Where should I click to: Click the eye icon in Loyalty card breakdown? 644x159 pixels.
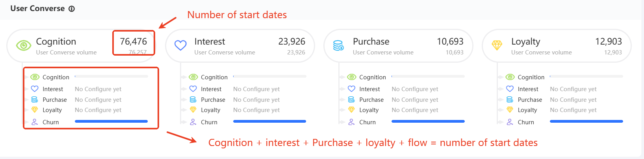point(510,77)
